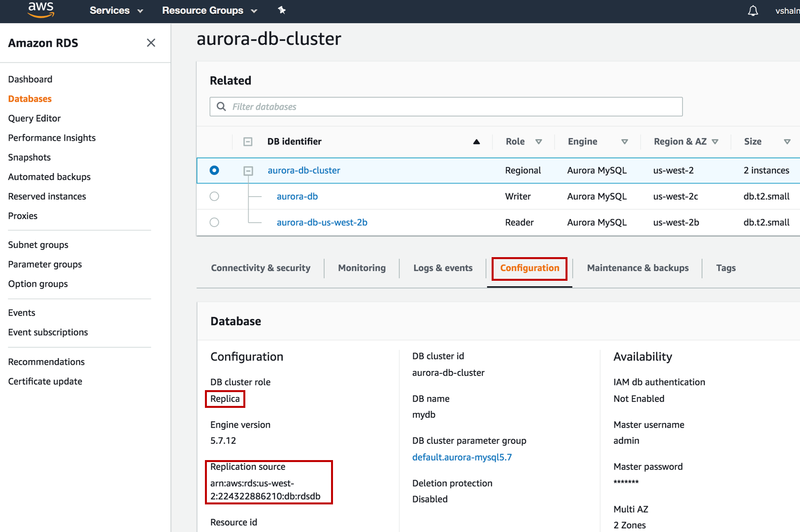Click the Filter databases search field
The image size is (800, 532).
(453, 107)
